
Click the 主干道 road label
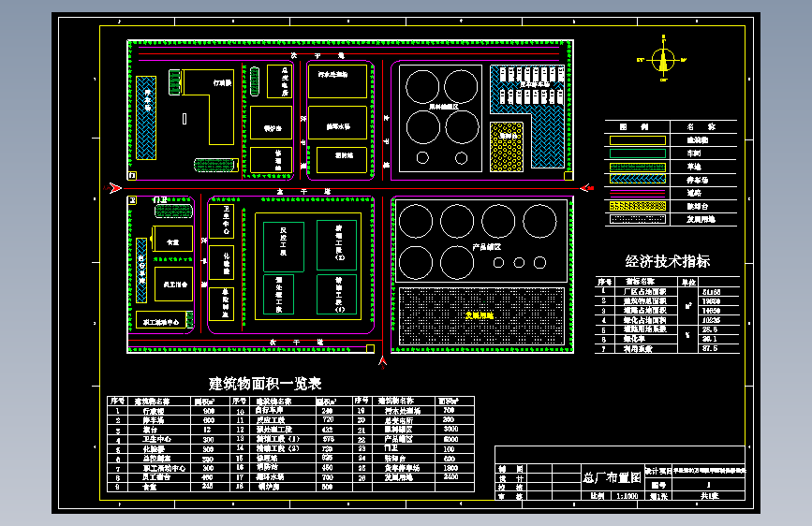(x=303, y=192)
